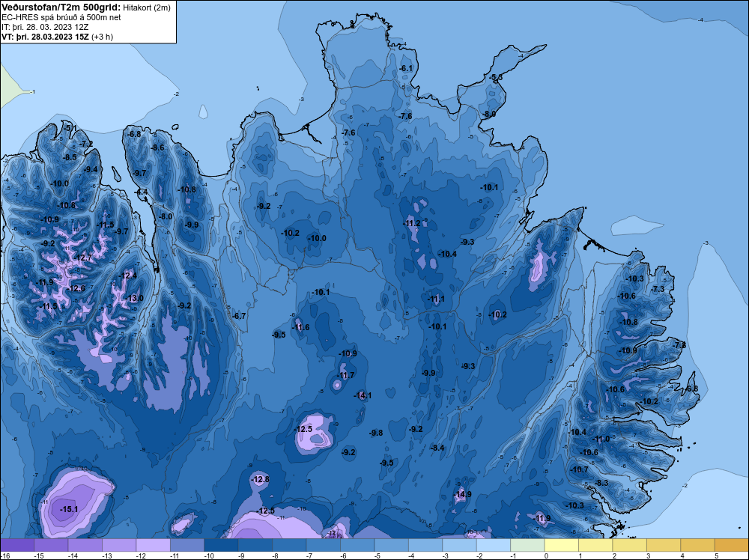Select the -8.6 temperature value
The height and width of the screenshot is (560, 749).
point(157,147)
